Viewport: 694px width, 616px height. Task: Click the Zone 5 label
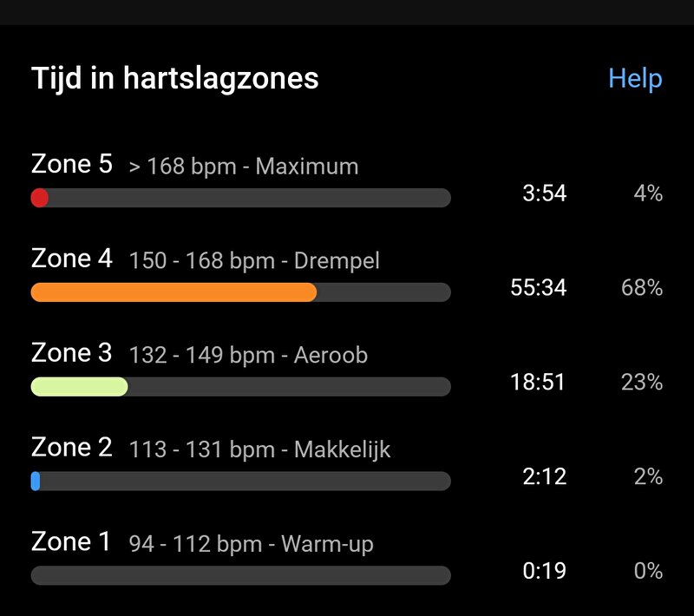pos(72,164)
